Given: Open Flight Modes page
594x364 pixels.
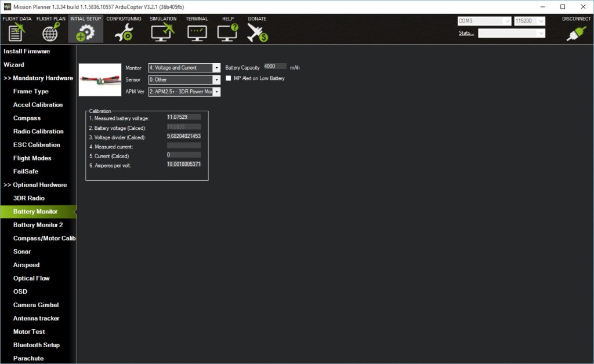Looking at the screenshot, I should coord(32,158).
